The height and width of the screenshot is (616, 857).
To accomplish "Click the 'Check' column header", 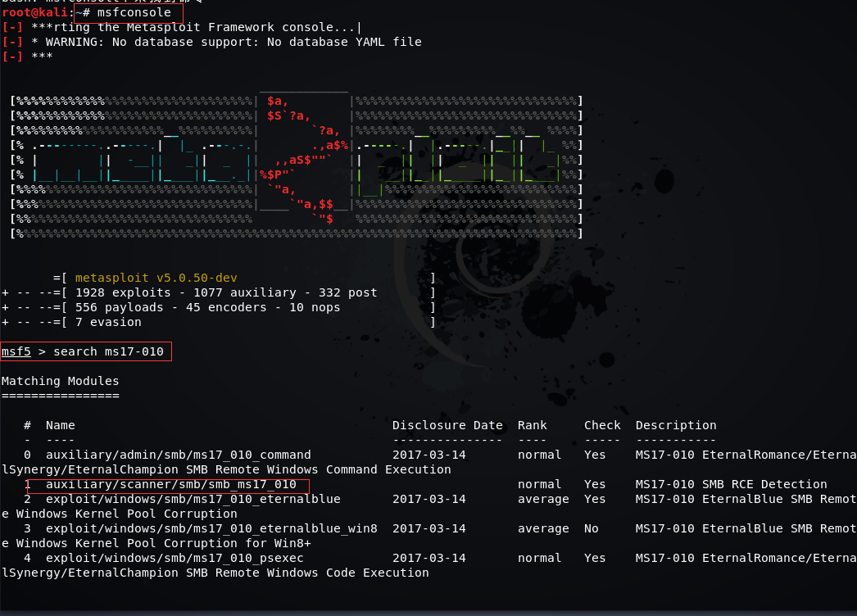I will [x=602, y=425].
